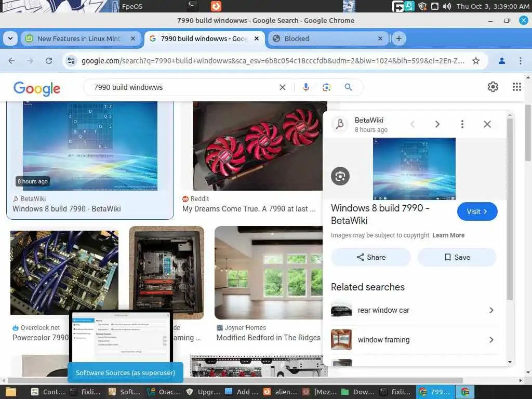The image size is (532, 399).
Task: Click the Lens search button on preview image
Action: [340, 176]
